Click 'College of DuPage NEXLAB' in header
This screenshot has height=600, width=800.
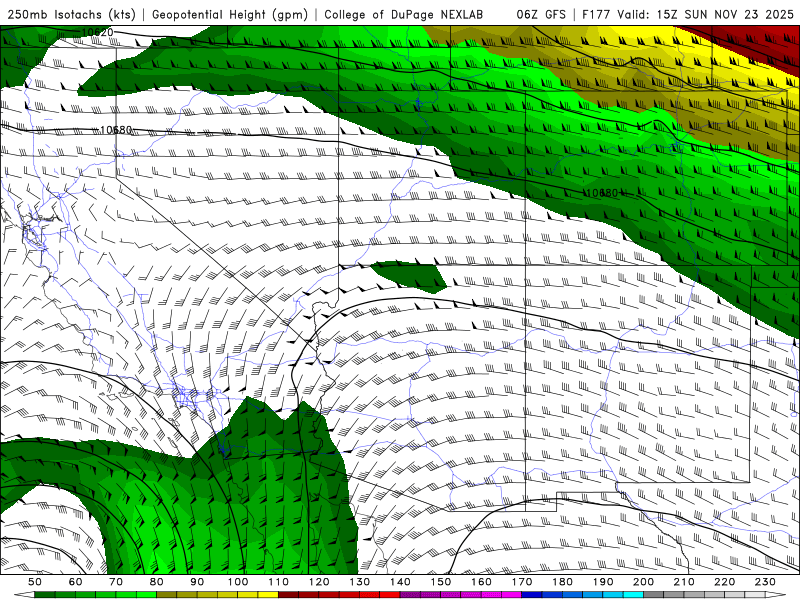[x=403, y=15]
